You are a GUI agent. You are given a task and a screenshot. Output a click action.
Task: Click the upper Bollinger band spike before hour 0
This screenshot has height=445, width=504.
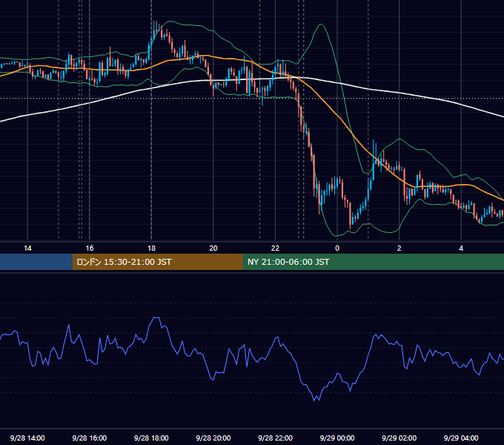(x=320, y=24)
